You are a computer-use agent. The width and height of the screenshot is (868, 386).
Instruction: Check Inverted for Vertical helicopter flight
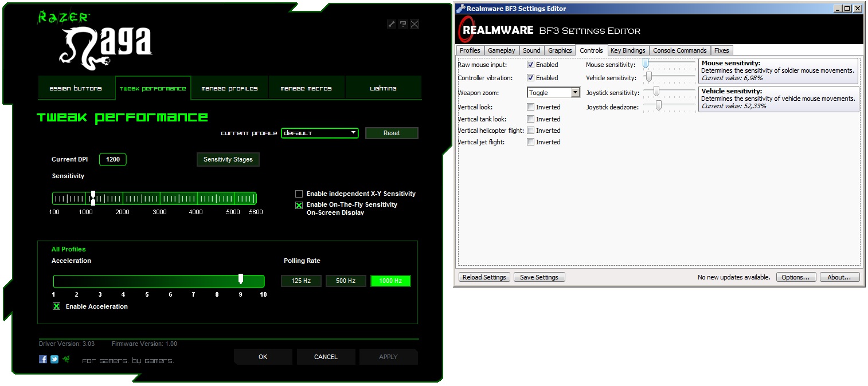[x=531, y=131]
